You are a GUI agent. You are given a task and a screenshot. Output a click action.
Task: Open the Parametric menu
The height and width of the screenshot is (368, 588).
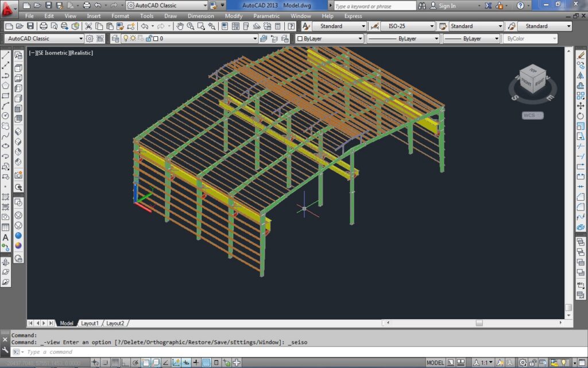pos(266,16)
